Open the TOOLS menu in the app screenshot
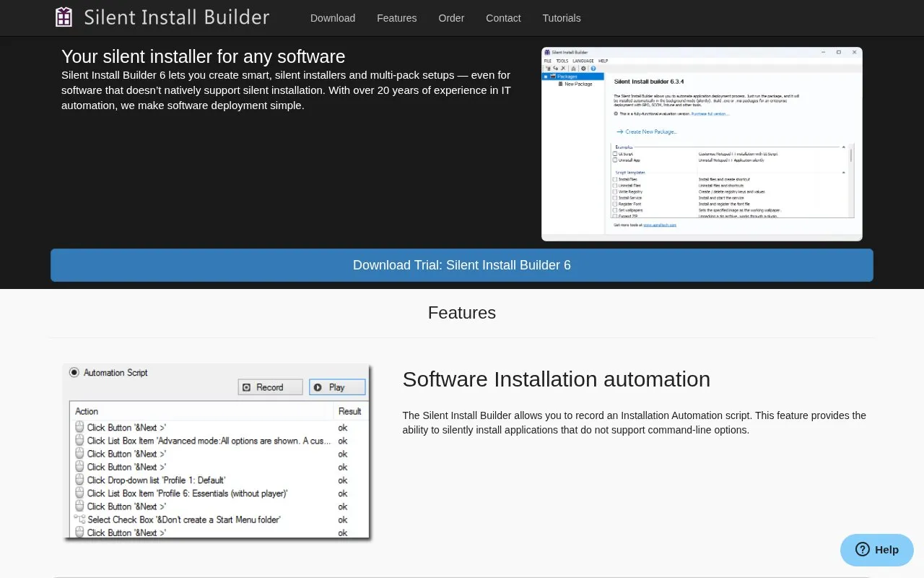Viewport: 924px width, 578px height. (562, 61)
